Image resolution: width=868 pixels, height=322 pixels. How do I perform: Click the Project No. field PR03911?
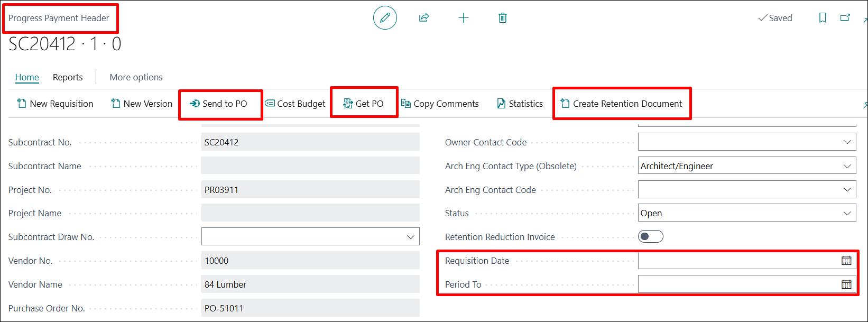tap(310, 190)
